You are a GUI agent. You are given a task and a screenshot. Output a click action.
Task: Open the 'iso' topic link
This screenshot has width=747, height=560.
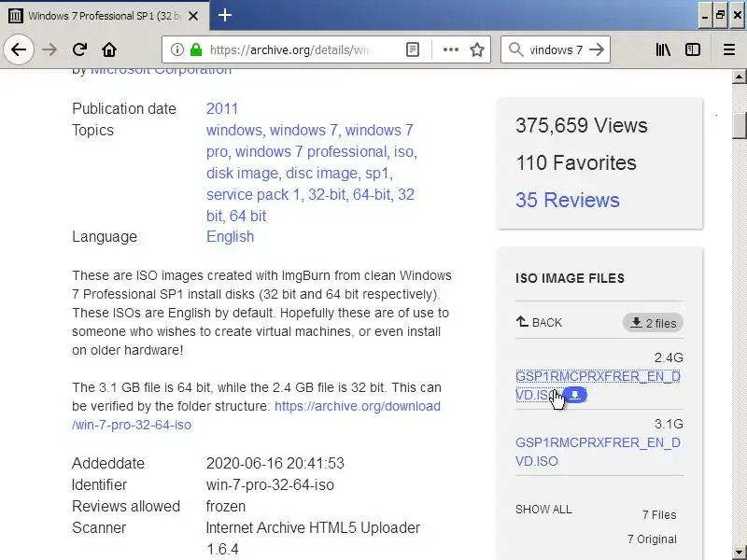click(403, 151)
